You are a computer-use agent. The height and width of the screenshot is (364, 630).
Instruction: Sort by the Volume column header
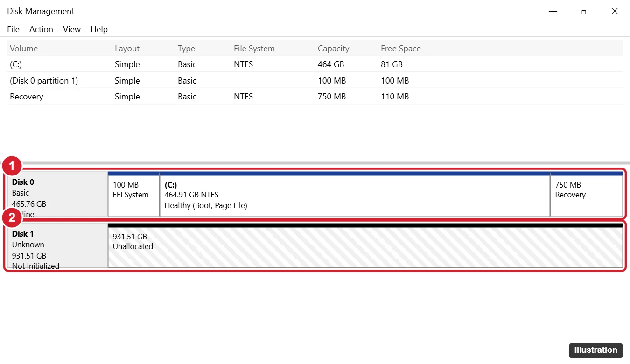coord(24,49)
